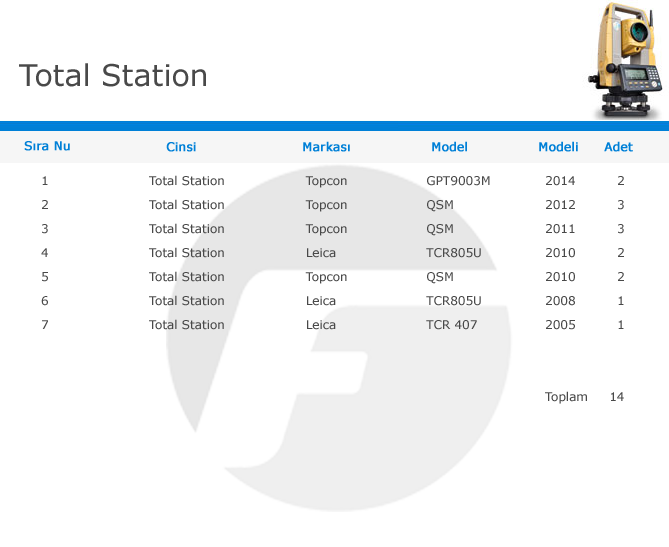Click the Sıra Nu column header
The image size is (669, 547).
tap(47, 146)
